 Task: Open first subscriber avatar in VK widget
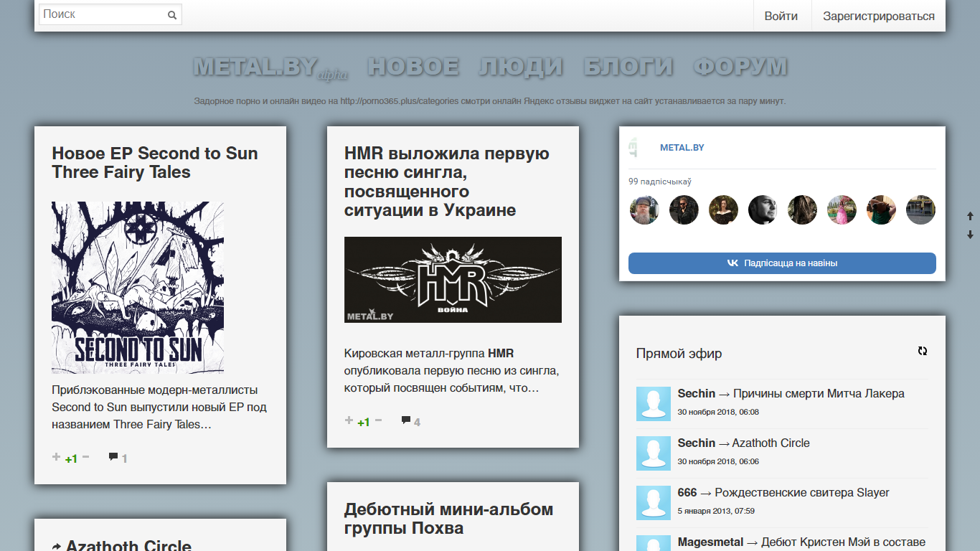pyautogui.click(x=644, y=210)
